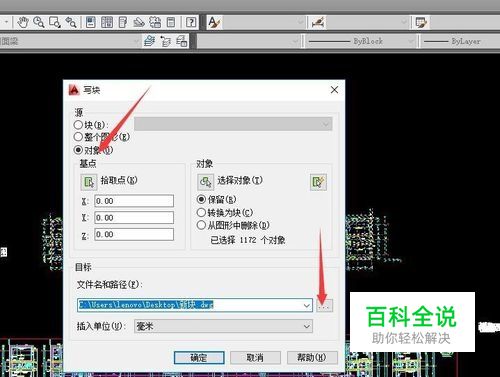The height and width of the screenshot is (377, 500).
Task: Select the 对象(O) source radio button
Action: coord(78,150)
